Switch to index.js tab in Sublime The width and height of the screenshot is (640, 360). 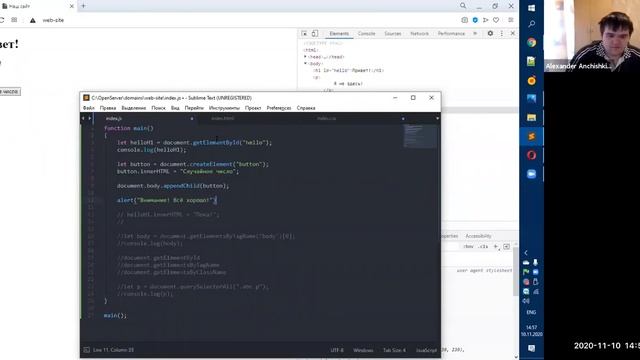point(114,119)
